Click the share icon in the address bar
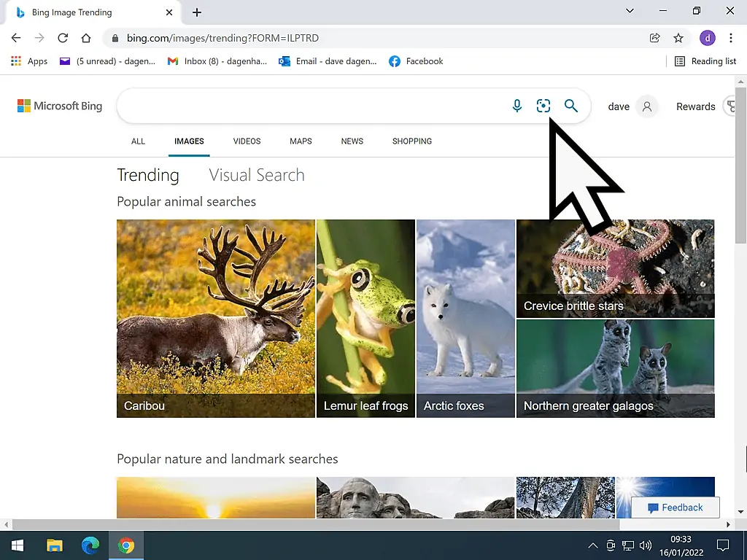The height and width of the screenshot is (560, 747). 654,38
